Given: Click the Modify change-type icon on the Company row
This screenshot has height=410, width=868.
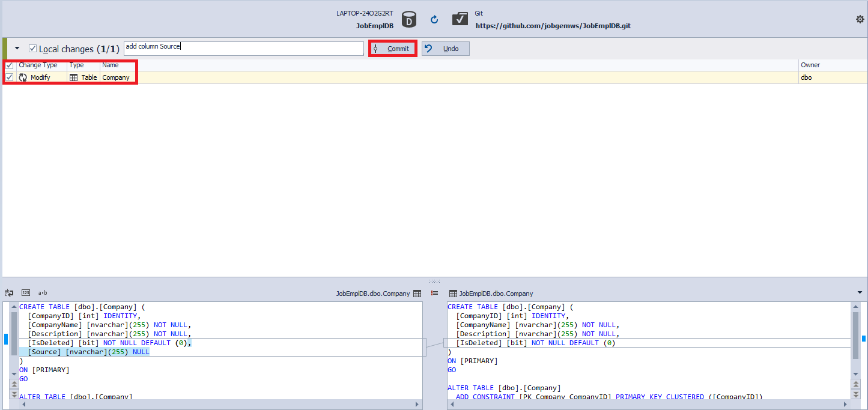Looking at the screenshot, I should [22, 77].
